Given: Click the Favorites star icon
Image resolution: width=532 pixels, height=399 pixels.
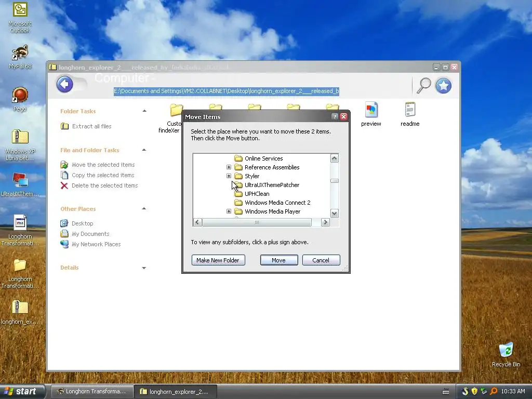Looking at the screenshot, I should 444,86.
